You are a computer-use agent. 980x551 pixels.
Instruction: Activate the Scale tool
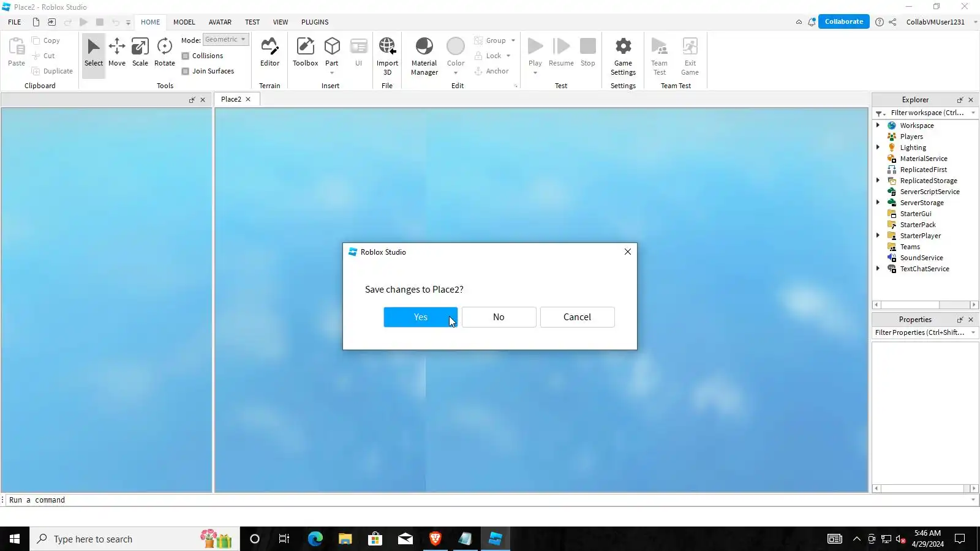point(140,52)
